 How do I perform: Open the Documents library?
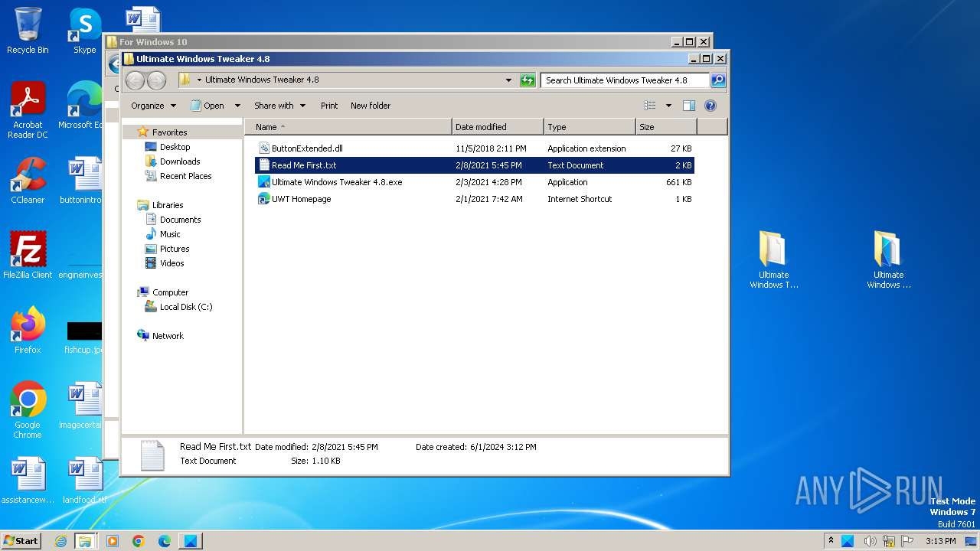pos(180,220)
